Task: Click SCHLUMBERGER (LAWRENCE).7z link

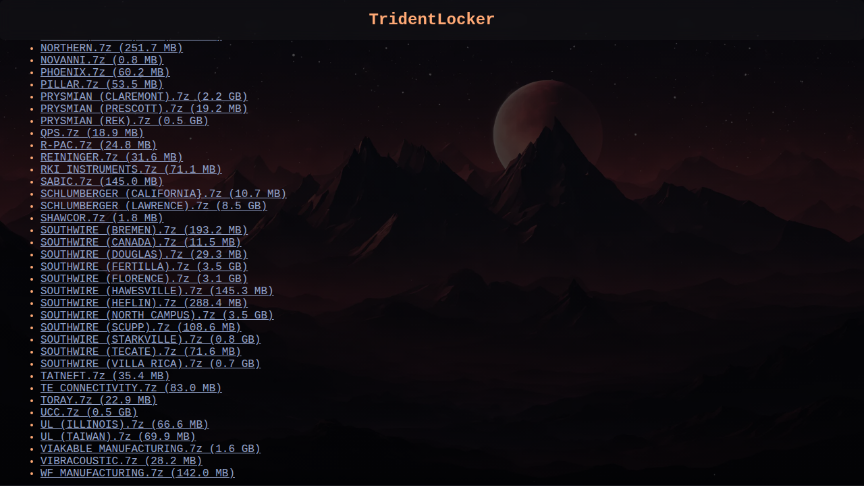Action: (153, 206)
